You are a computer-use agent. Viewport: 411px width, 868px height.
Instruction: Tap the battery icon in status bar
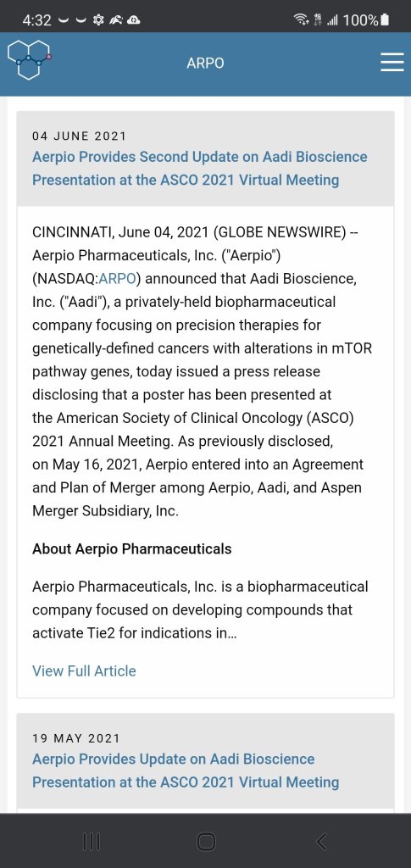click(386, 20)
